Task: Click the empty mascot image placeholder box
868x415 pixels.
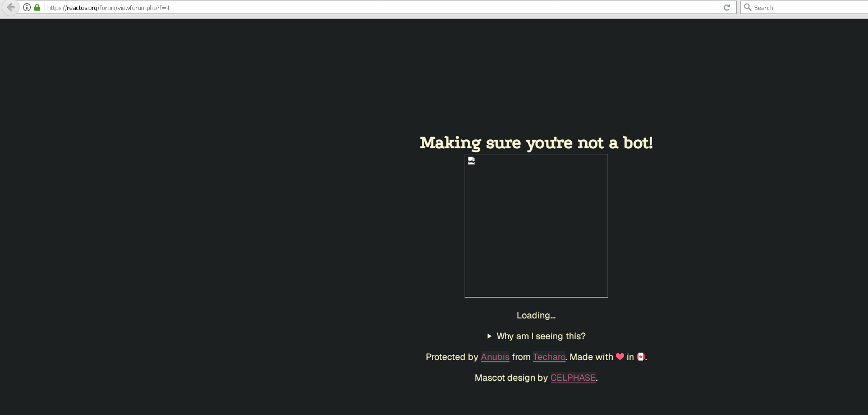Action: point(536,230)
